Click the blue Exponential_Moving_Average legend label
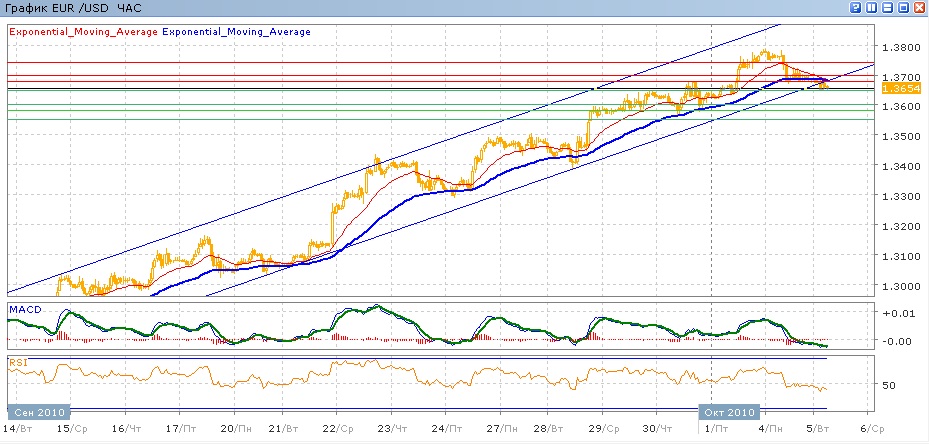 [x=236, y=32]
